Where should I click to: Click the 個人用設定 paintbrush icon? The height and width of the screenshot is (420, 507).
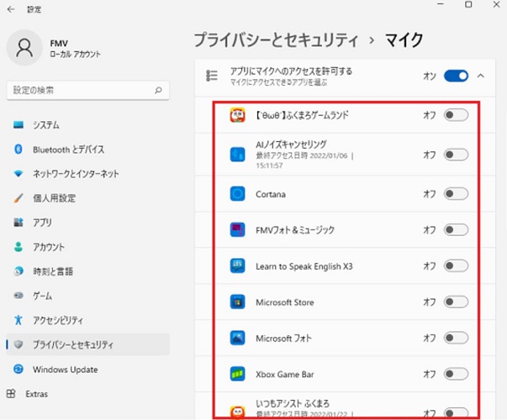click(x=18, y=197)
